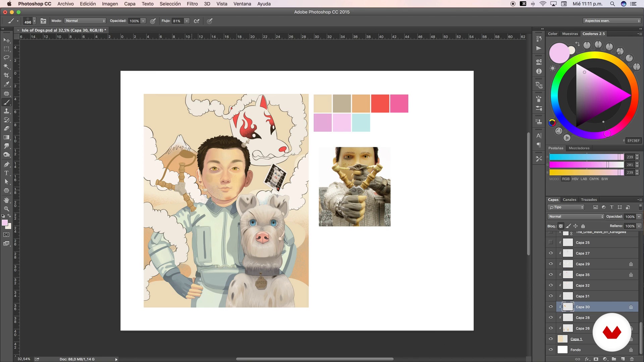This screenshot has height=362, width=644.
Task: Add a layer mask from the Layers panel
Action: (596, 359)
